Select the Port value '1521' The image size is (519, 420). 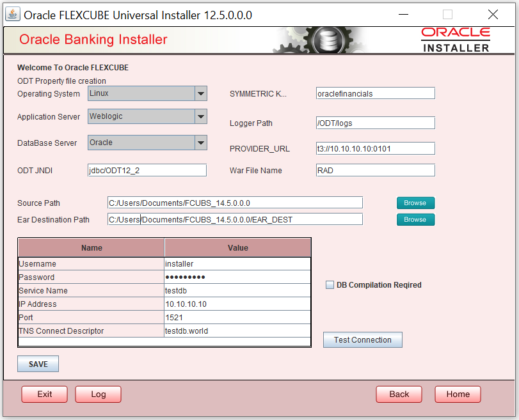(237, 318)
